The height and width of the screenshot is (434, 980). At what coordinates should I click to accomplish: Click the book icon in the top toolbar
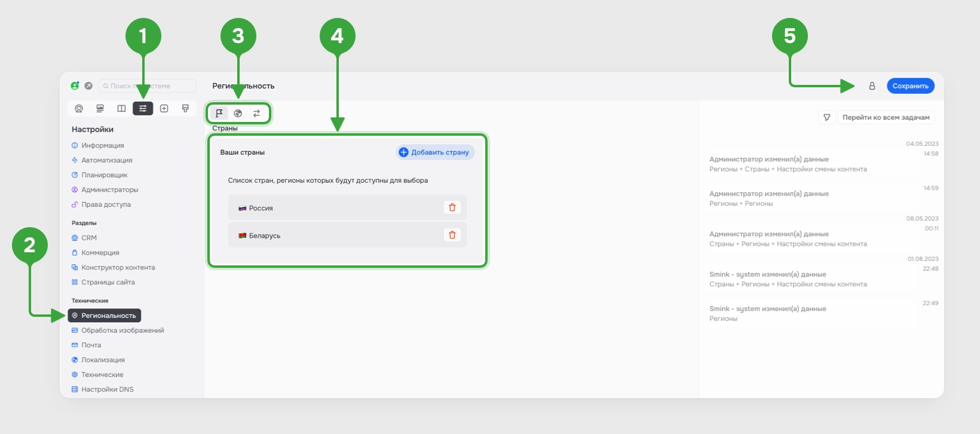[121, 108]
